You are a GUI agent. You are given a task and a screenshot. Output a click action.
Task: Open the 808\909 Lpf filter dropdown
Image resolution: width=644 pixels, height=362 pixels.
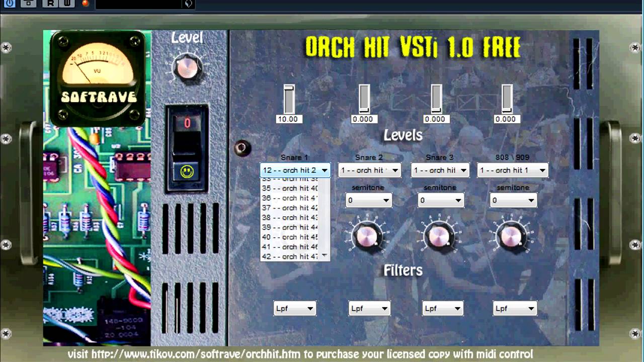coord(514,309)
